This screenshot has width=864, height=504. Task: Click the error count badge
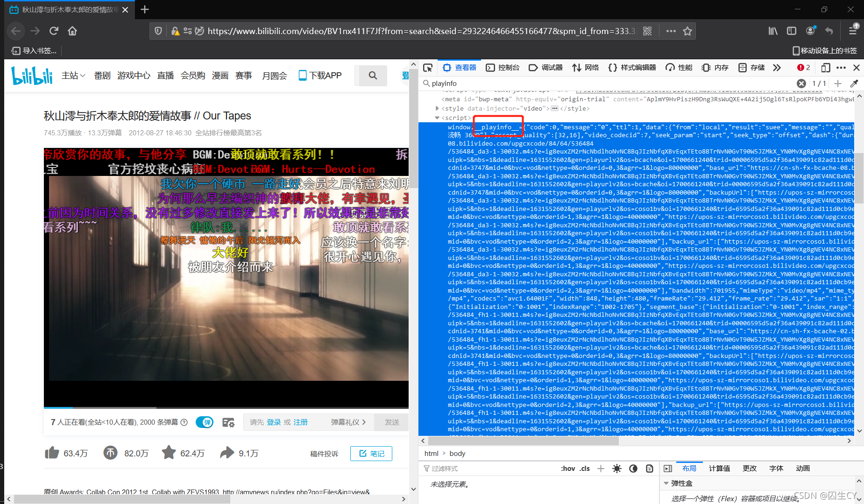(803, 68)
